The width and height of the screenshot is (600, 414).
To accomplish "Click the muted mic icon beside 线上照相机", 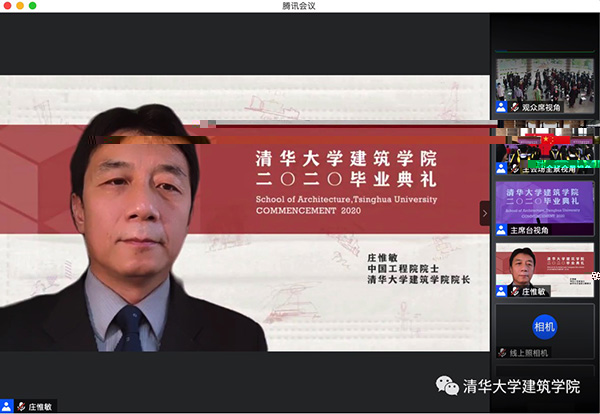I will tap(502, 353).
